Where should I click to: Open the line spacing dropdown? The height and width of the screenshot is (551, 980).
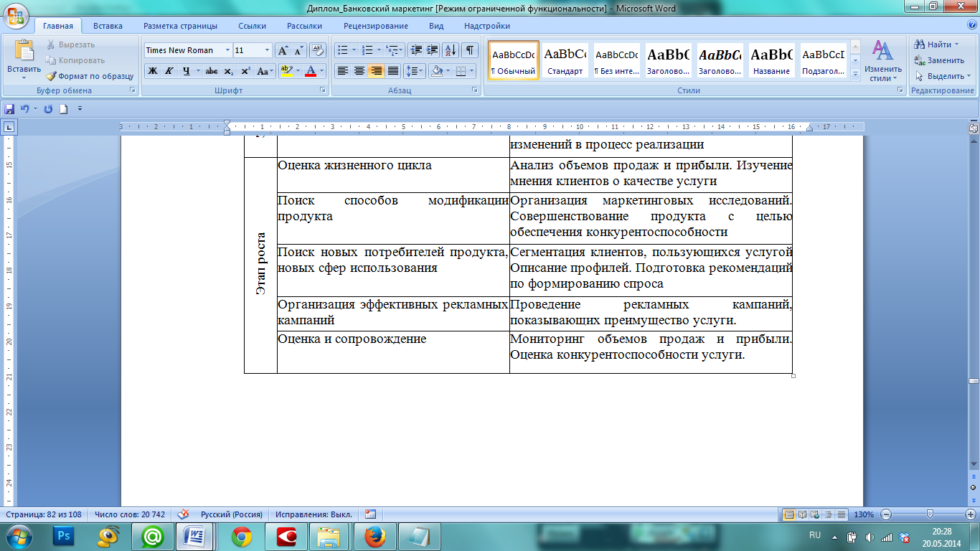(x=415, y=71)
